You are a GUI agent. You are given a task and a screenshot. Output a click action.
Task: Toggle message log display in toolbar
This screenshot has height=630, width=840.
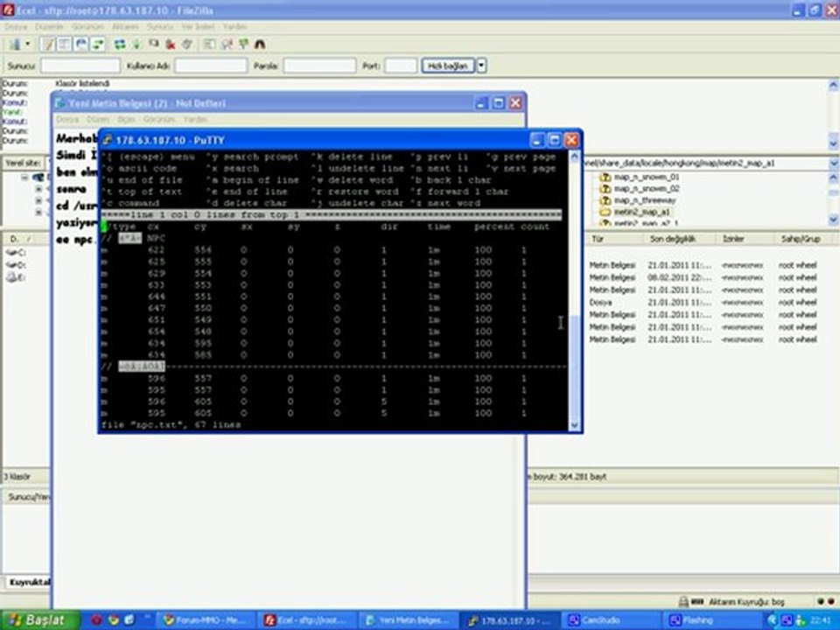(48, 45)
